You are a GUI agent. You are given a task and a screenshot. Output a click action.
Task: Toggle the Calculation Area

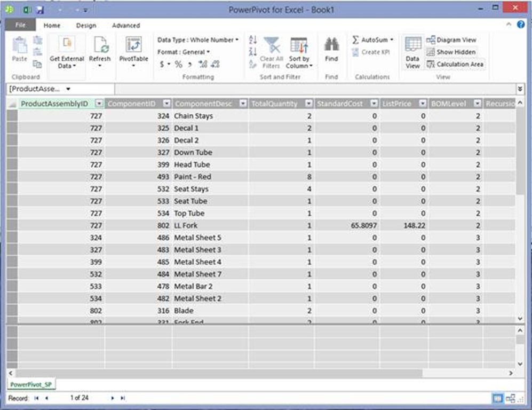click(455, 64)
